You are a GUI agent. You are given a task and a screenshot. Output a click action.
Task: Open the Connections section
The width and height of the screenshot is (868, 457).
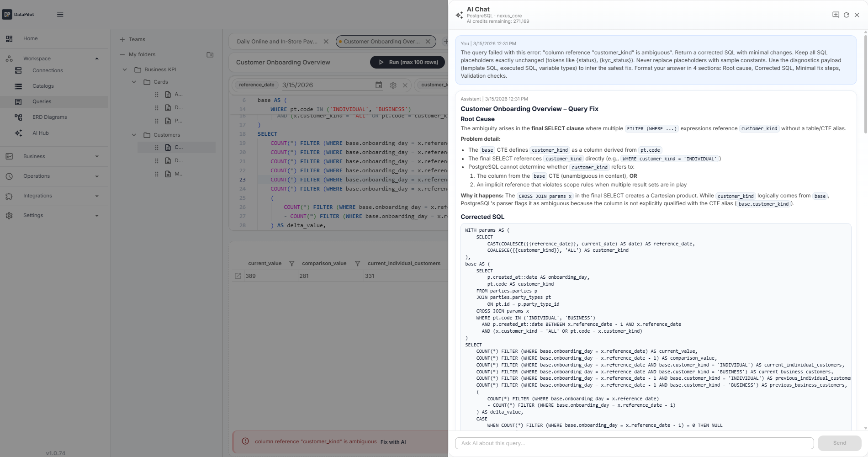48,70
